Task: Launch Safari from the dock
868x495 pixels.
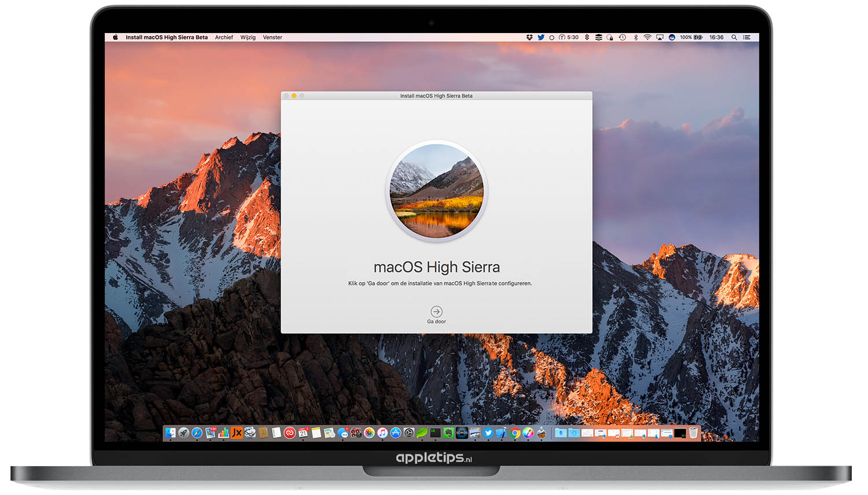Action: click(197, 433)
